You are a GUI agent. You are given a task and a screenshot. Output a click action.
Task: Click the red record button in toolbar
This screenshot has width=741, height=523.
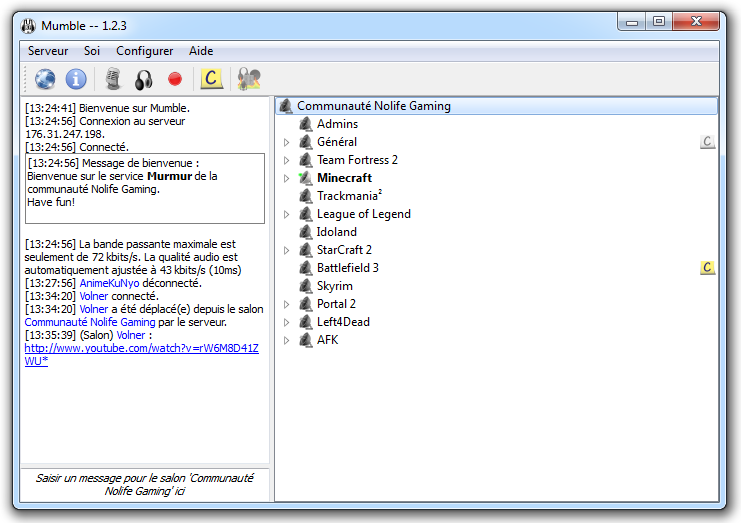[x=175, y=79]
